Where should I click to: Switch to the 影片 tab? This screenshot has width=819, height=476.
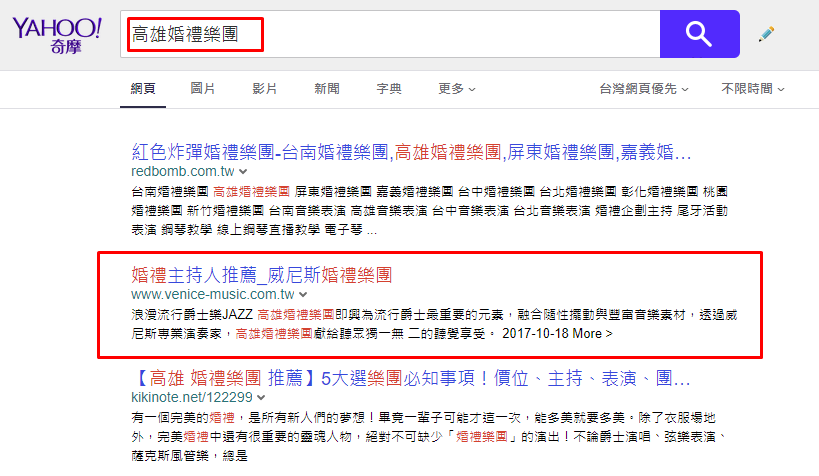(264, 89)
